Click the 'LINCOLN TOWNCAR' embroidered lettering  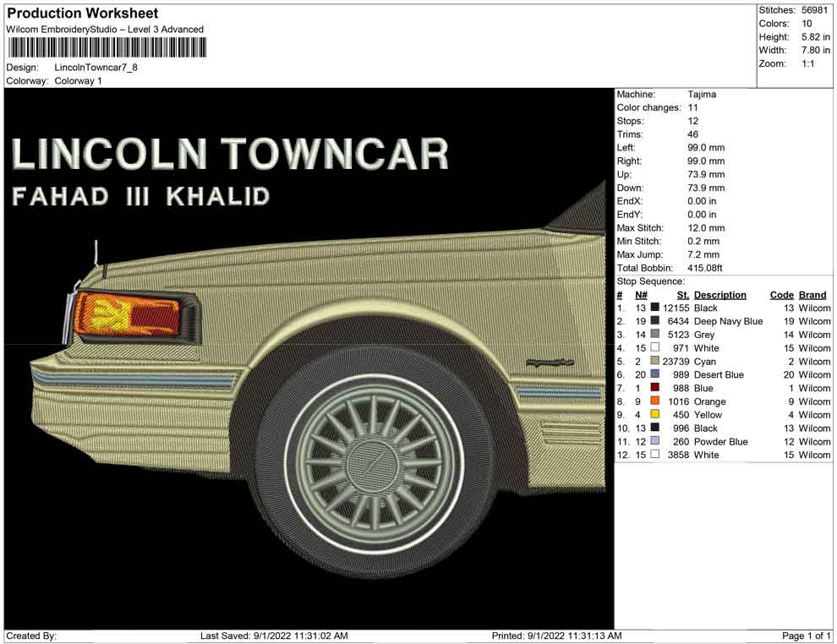pos(229,154)
